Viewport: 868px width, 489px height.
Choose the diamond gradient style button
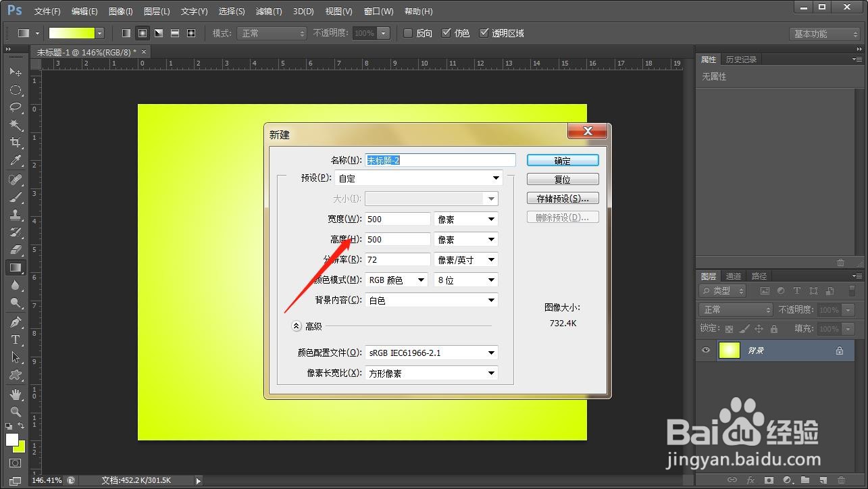(191, 33)
